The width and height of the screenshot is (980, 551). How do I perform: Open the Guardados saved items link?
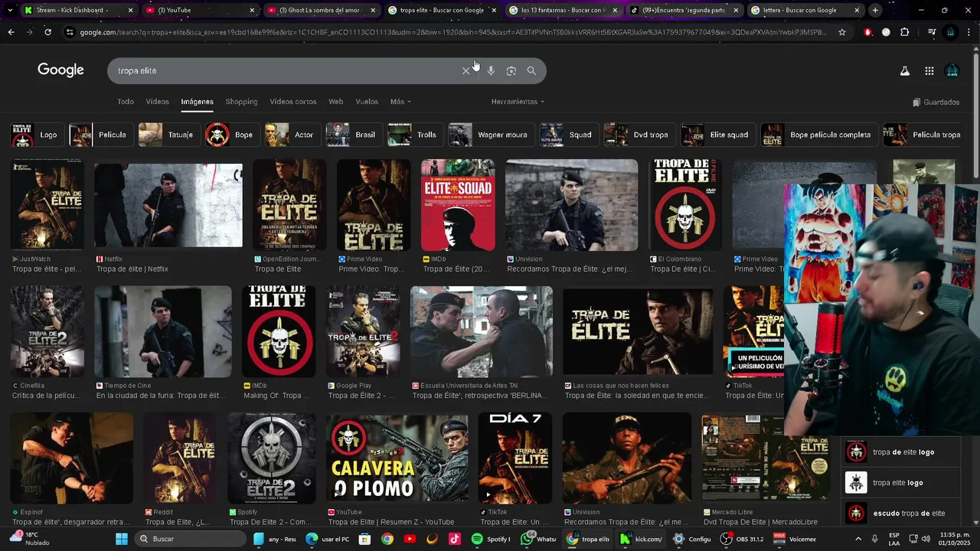(x=936, y=102)
